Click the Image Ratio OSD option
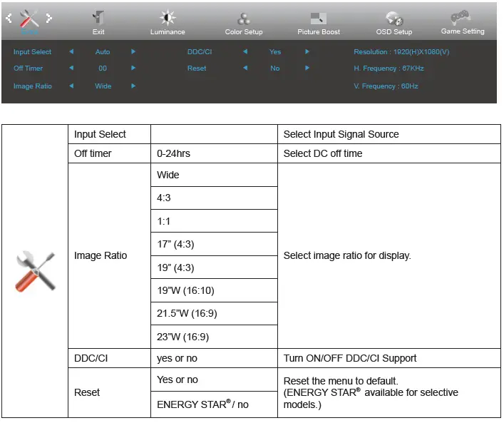The width and height of the screenshot is (504, 423). coord(33,86)
